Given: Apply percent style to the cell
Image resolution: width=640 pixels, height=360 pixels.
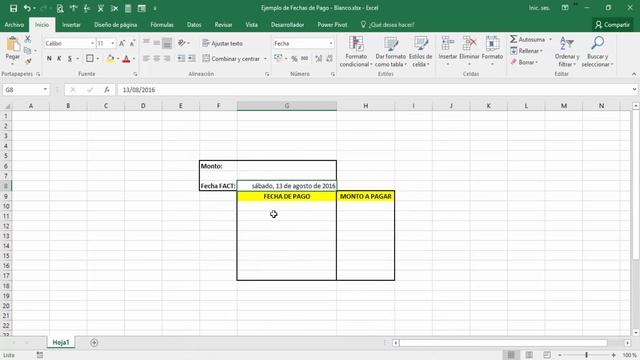Looking at the screenshot, I should coord(294,59).
